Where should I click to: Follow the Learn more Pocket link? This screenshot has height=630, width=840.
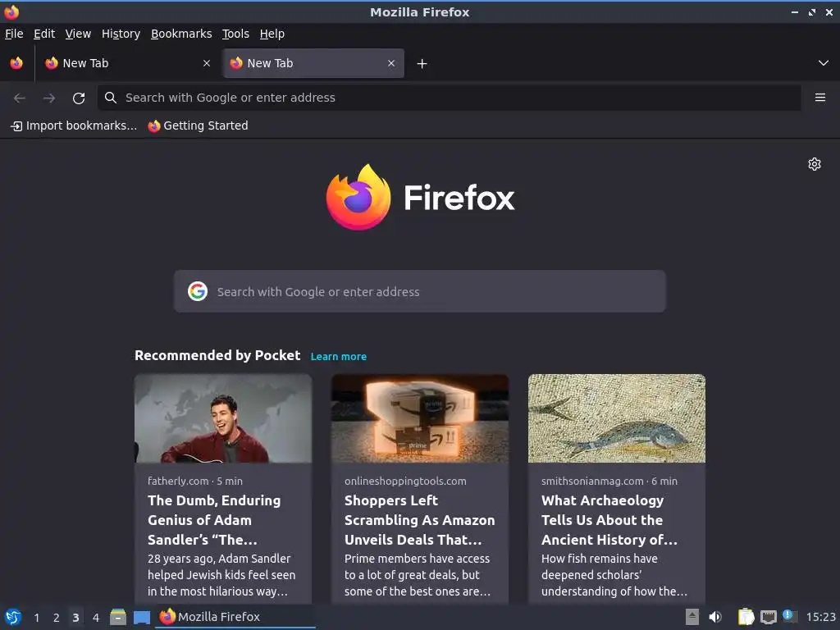coord(339,357)
